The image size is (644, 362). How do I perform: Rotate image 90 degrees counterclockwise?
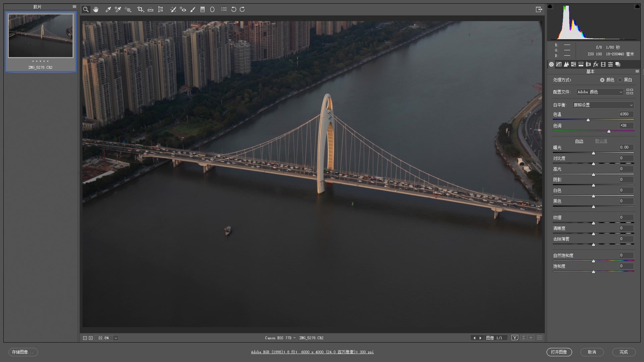coord(233,9)
